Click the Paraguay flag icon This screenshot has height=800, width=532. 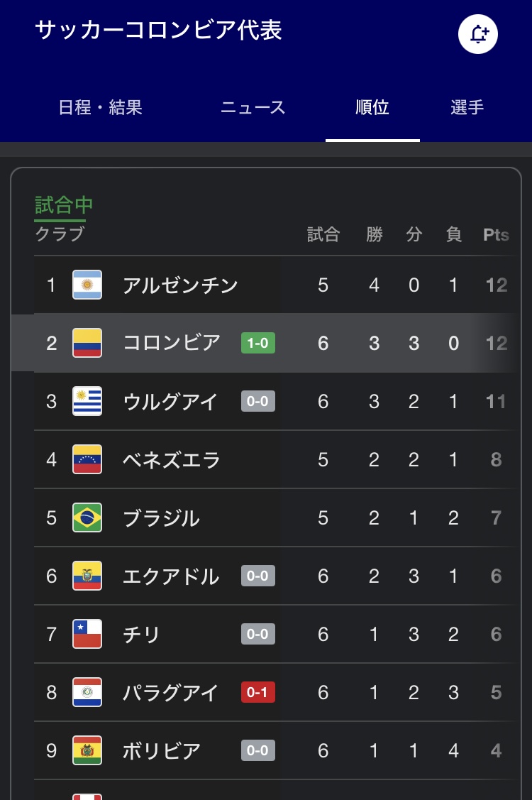click(x=87, y=692)
